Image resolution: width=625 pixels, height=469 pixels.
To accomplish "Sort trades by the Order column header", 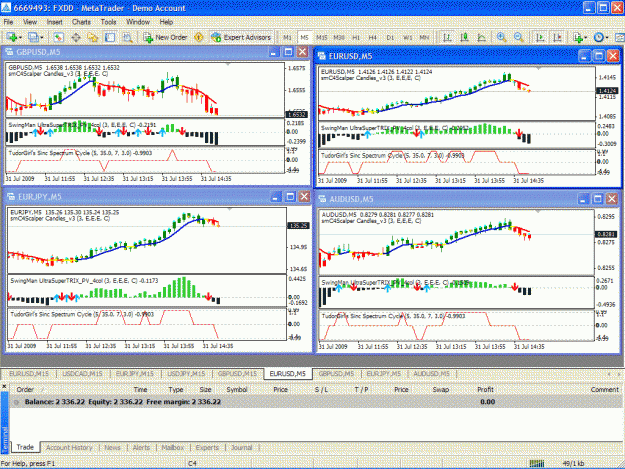I will 25,390.
